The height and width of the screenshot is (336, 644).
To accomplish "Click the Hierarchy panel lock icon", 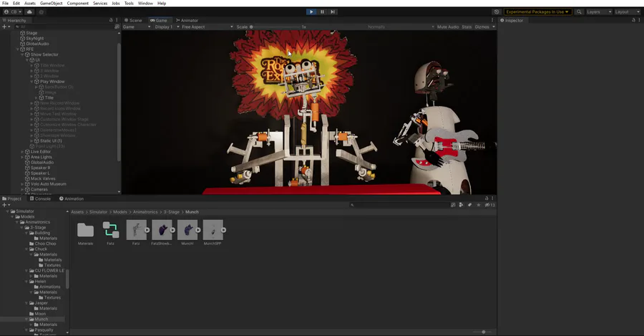I will (x=111, y=20).
